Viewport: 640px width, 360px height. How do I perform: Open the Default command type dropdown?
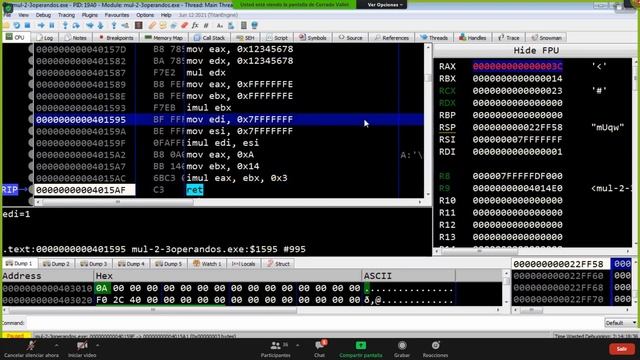point(620,323)
